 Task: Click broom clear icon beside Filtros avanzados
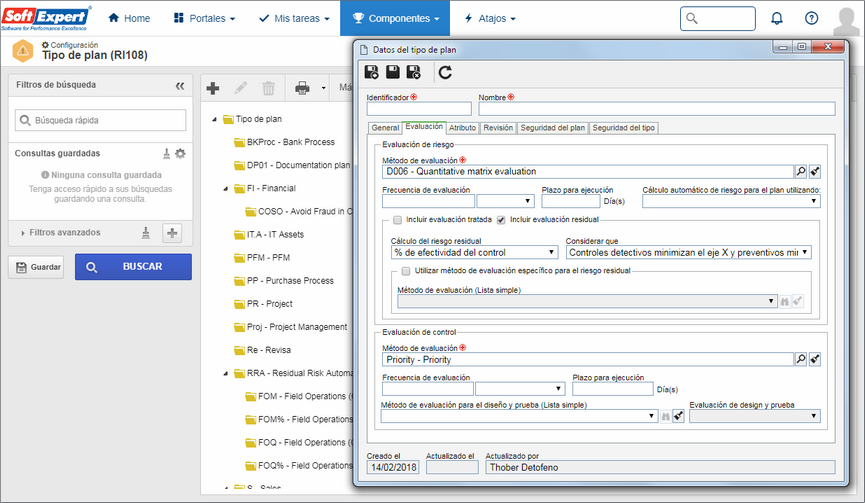pyautogui.click(x=146, y=233)
